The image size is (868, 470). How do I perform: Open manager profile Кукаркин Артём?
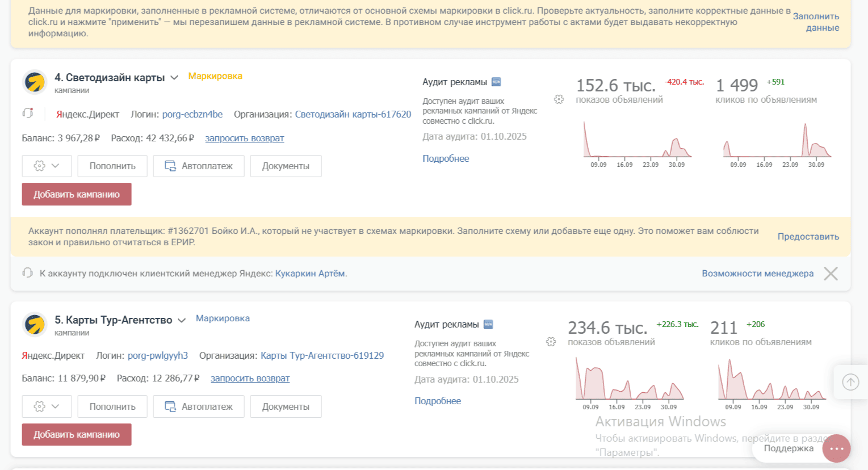tap(310, 274)
